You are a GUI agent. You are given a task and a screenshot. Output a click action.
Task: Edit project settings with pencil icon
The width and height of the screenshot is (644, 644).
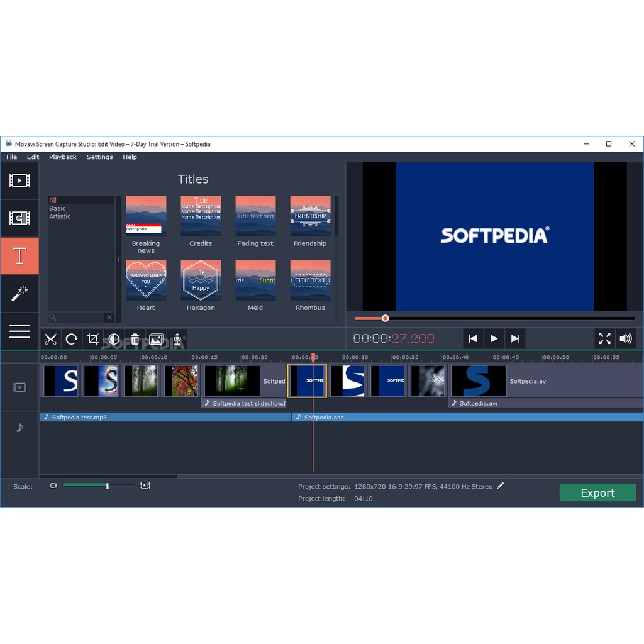[500, 486]
